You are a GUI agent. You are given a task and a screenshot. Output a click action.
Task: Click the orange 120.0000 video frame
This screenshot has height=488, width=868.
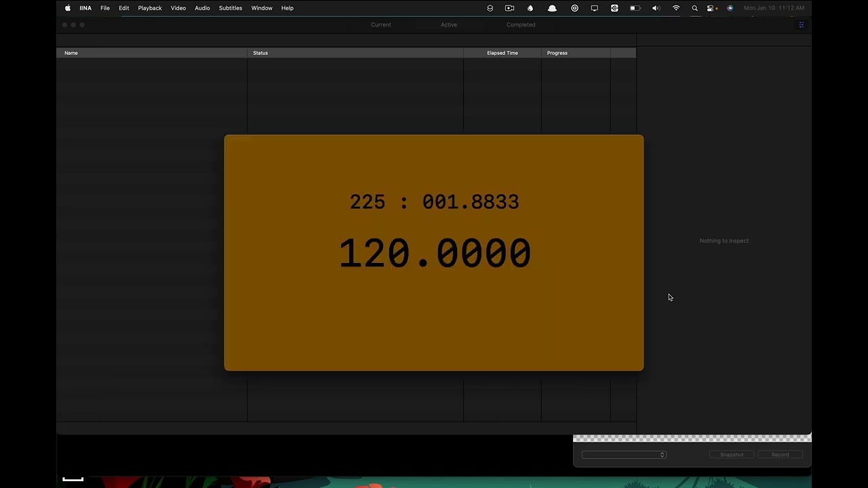click(x=434, y=252)
